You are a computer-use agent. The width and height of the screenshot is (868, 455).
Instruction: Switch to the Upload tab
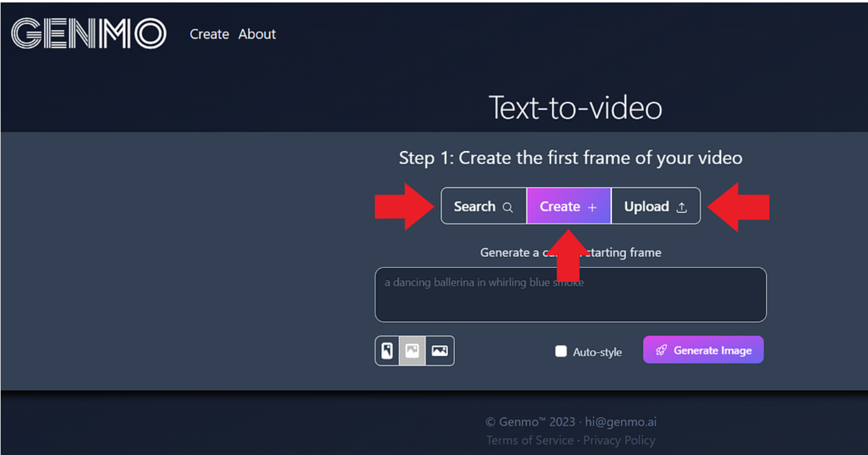click(x=656, y=206)
